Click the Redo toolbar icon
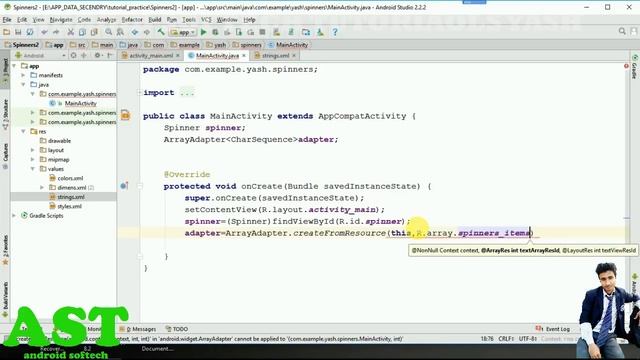The height and width of the screenshot is (360, 640). (x=56, y=32)
